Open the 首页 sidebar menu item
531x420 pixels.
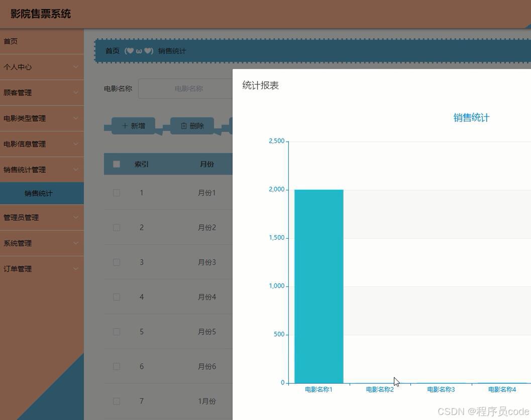tap(42, 41)
